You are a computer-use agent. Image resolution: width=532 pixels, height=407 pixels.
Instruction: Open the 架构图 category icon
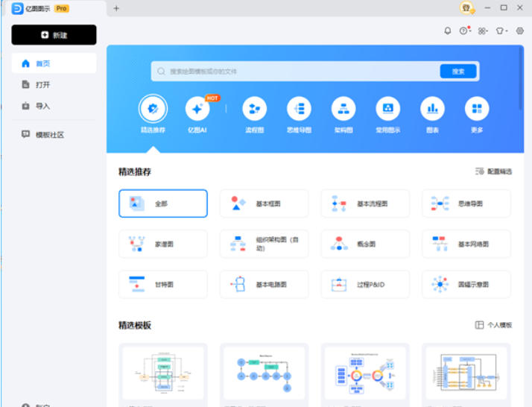pos(343,110)
